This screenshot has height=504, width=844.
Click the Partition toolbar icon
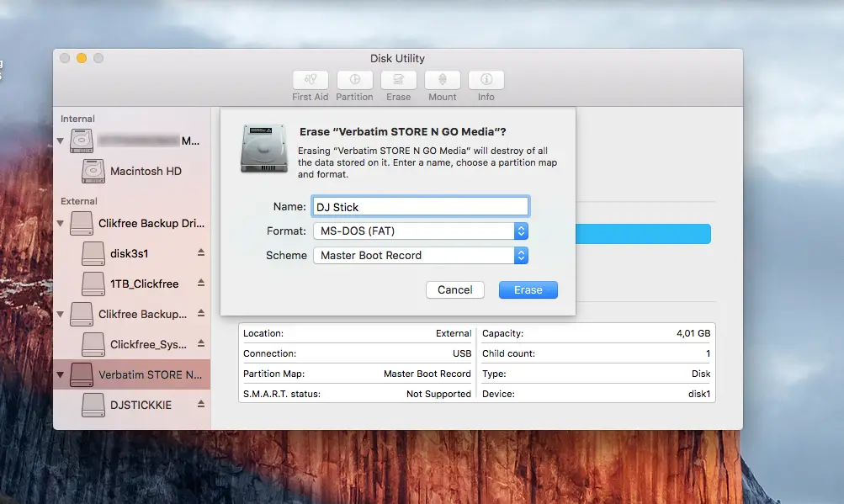pyautogui.click(x=354, y=80)
